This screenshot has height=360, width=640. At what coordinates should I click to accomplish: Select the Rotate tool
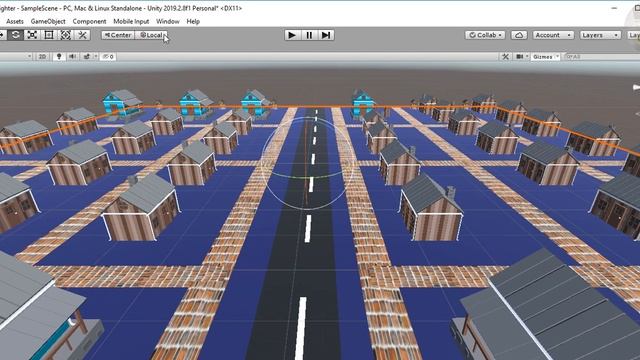(16, 35)
